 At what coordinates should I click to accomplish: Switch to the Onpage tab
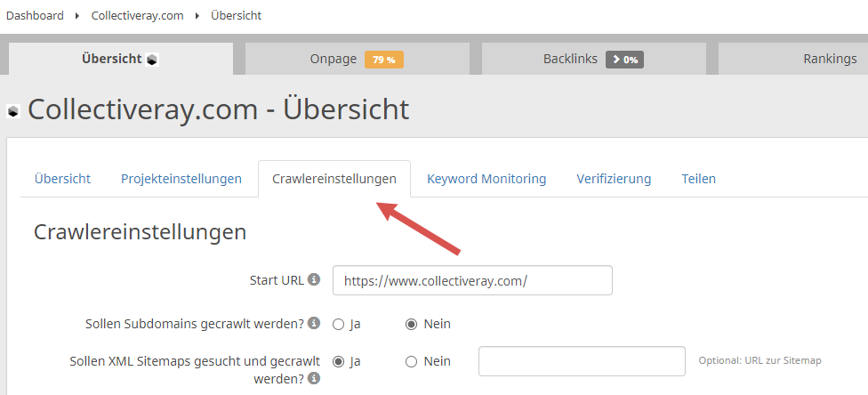357,59
